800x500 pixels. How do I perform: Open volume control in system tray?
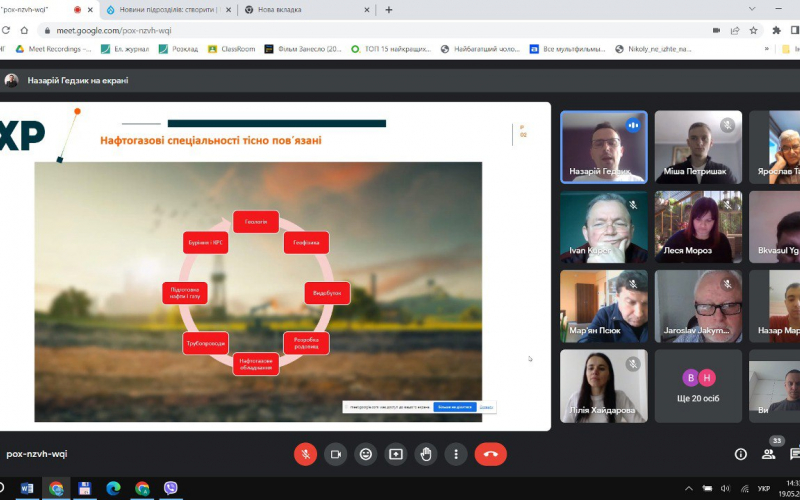tap(725, 489)
